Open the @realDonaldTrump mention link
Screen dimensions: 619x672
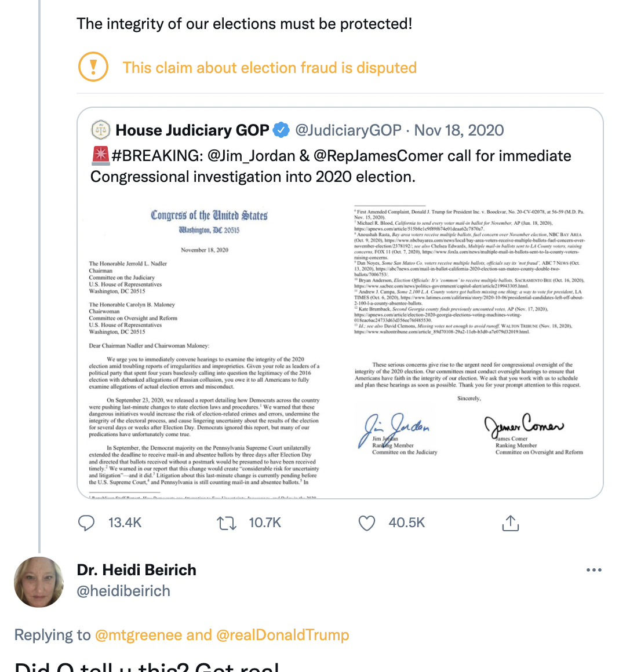[x=282, y=635]
